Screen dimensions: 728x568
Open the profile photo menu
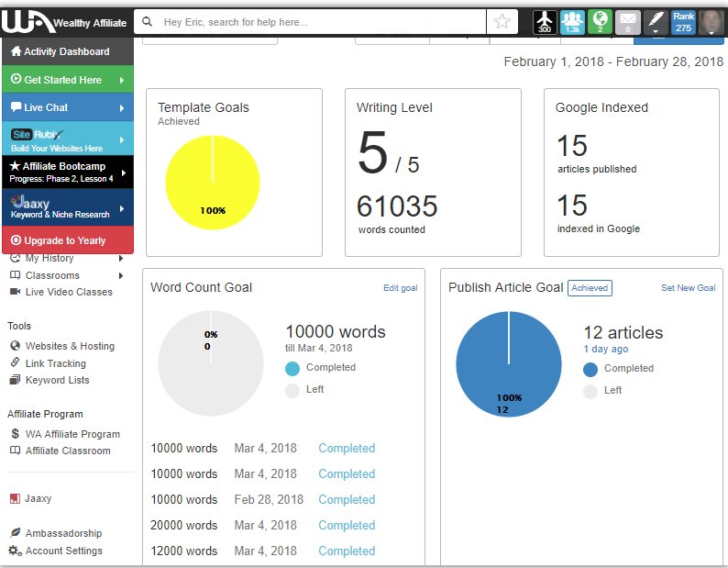(x=711, y=22)
